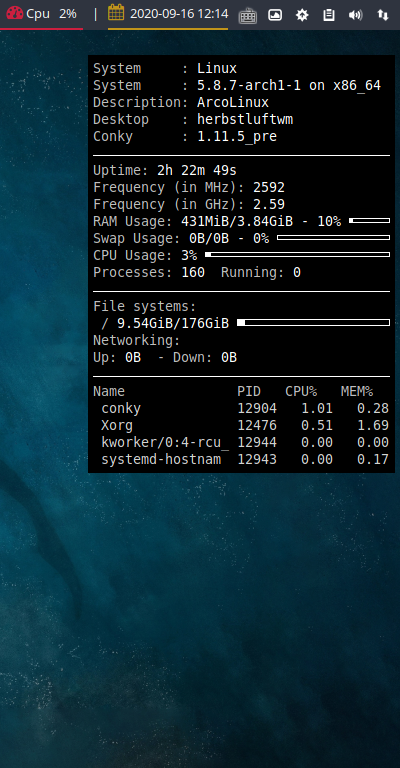Click the CPU Usage progress bar
The width and height of the screenshot is (400, 768).
297,255
